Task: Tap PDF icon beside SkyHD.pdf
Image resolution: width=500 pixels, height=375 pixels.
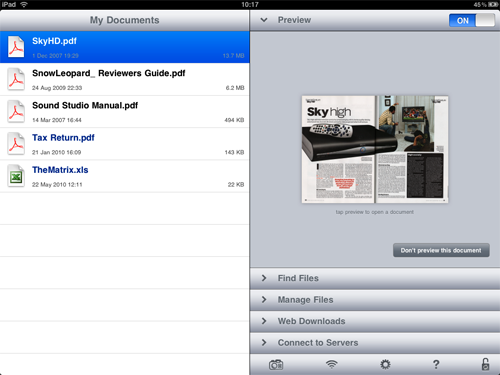Action: coord(16,47)
